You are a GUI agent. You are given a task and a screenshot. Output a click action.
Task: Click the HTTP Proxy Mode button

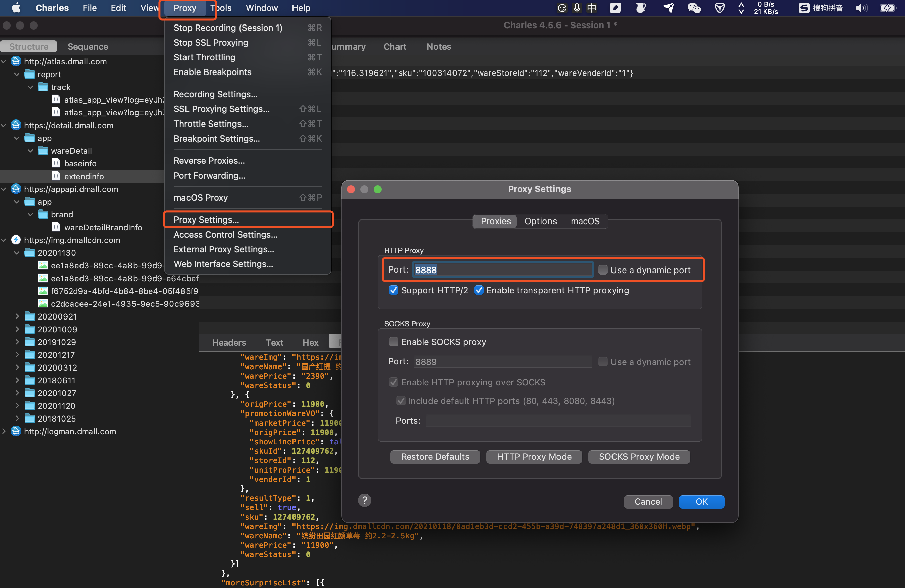(535, 456)
